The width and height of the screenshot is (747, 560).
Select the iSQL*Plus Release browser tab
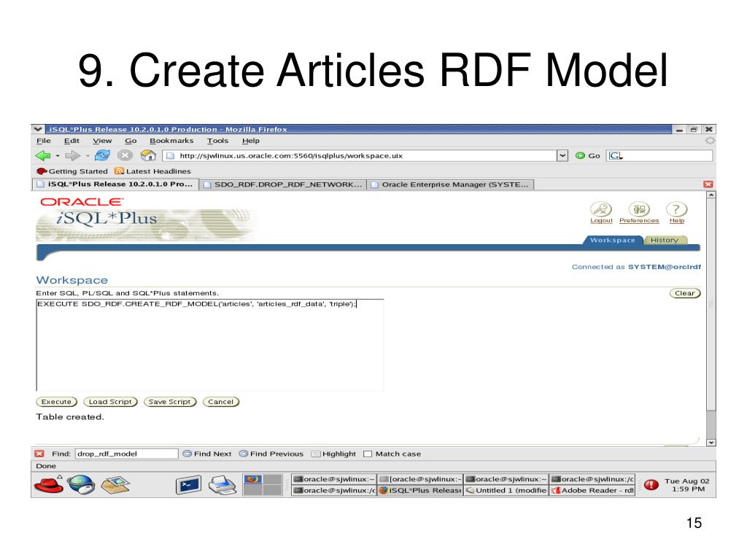[115, 184]
